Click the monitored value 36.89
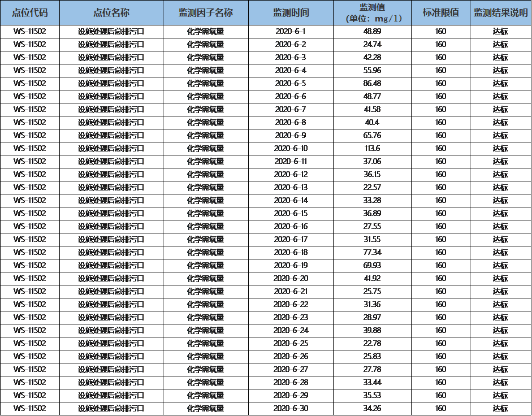 pyautogui.click(x=372, y=214)
